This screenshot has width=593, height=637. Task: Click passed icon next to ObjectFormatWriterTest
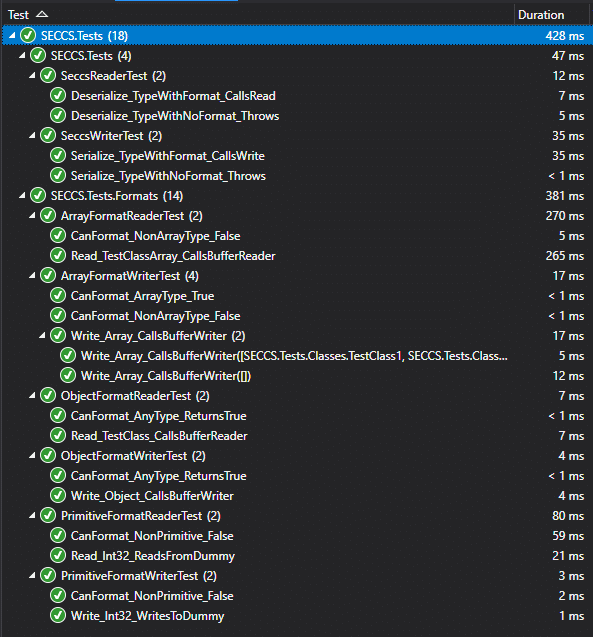point(48,455)
